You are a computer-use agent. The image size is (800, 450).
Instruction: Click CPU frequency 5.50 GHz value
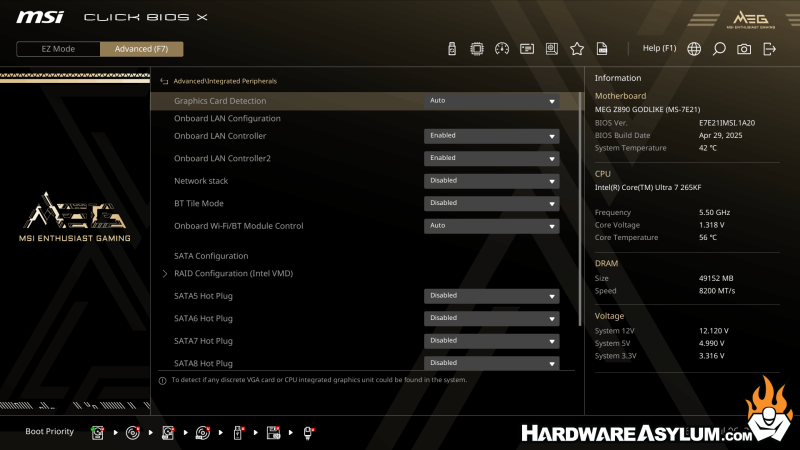click(x=714, y=213)
